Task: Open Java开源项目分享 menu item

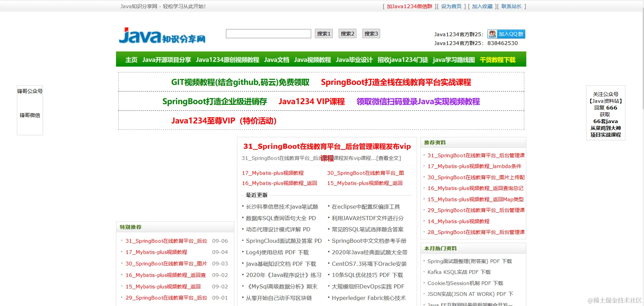Action: click(166, 60)
